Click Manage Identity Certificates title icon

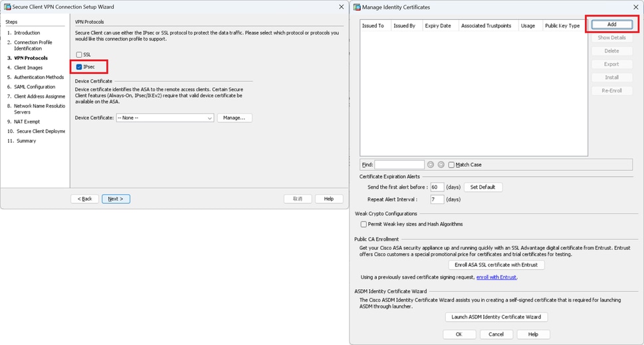[357, 7]
